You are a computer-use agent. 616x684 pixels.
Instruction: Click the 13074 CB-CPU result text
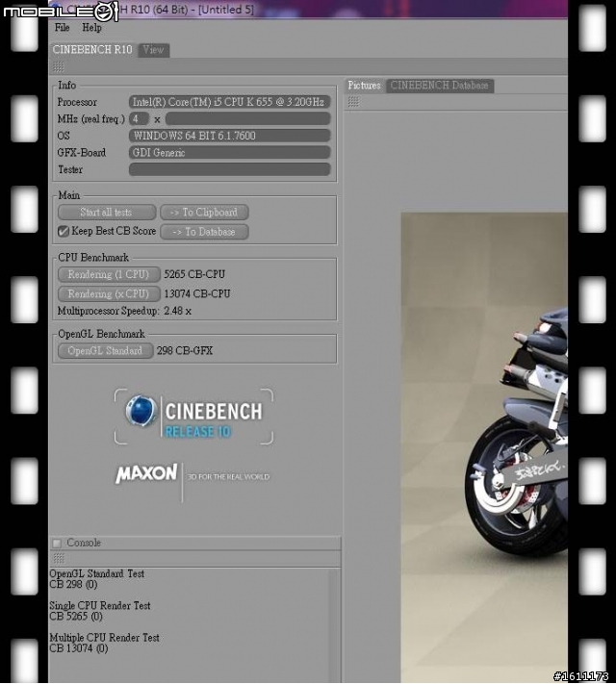[197, 294]
